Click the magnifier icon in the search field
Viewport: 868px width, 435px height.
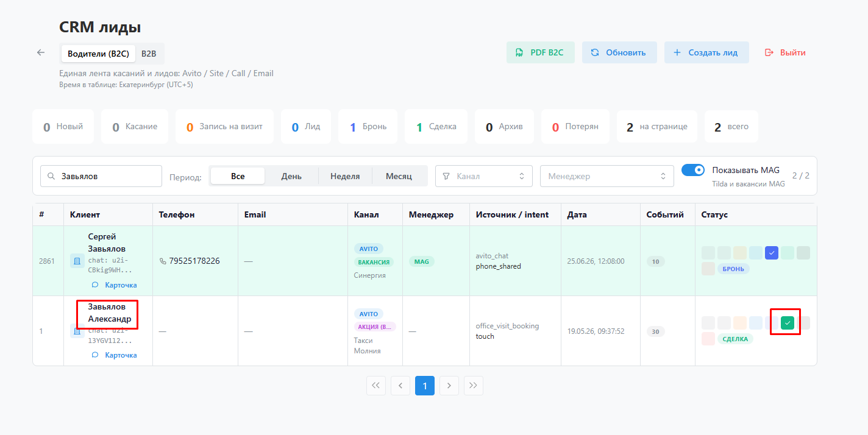click(x=51, y=176)
